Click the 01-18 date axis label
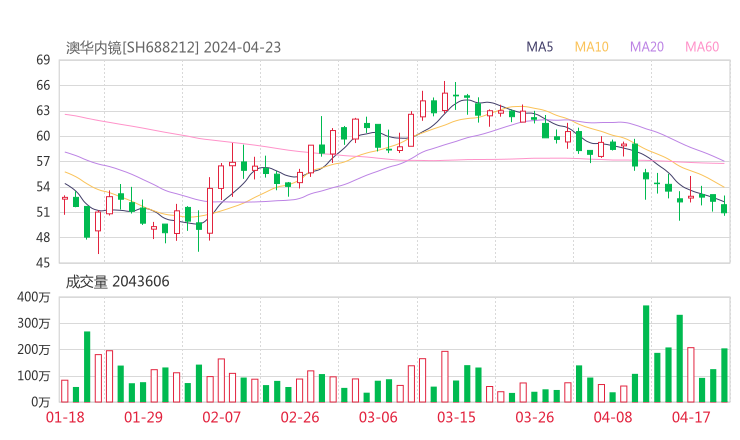The width and height of the screenshot is (740, 440). point(65,417)
